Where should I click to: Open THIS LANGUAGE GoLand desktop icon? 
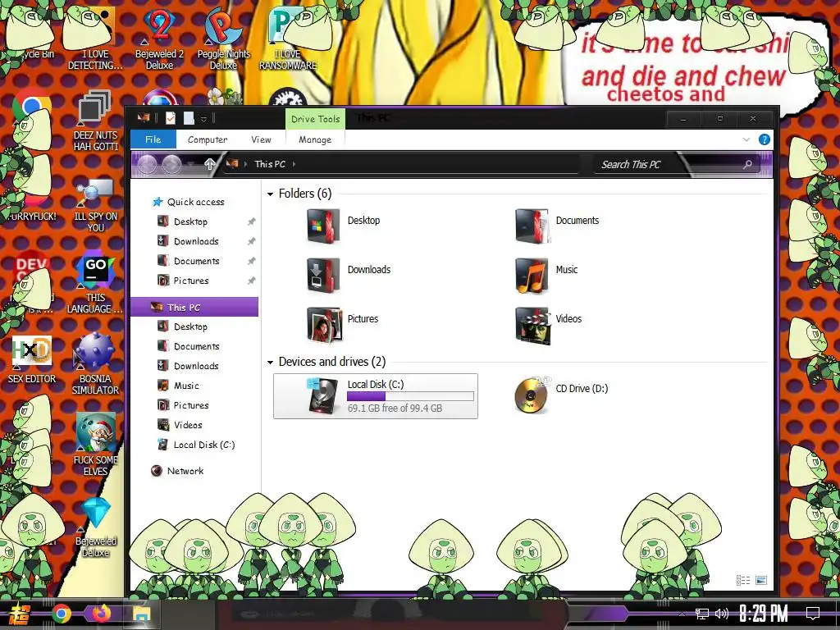(95, 284)
